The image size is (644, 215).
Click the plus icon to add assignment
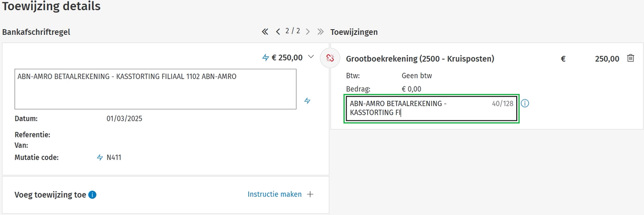(x=310, y=194)
